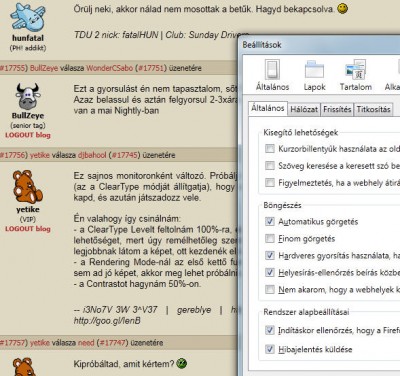
Task: Open hunfatal's user profile link
Action: coord(28,38)
